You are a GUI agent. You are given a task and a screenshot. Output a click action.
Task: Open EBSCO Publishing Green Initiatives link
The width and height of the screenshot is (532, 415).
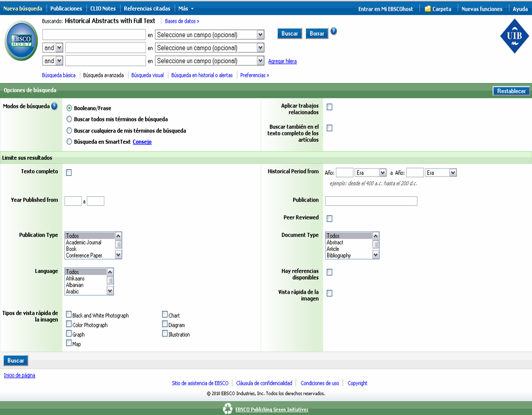pos(272,410)
